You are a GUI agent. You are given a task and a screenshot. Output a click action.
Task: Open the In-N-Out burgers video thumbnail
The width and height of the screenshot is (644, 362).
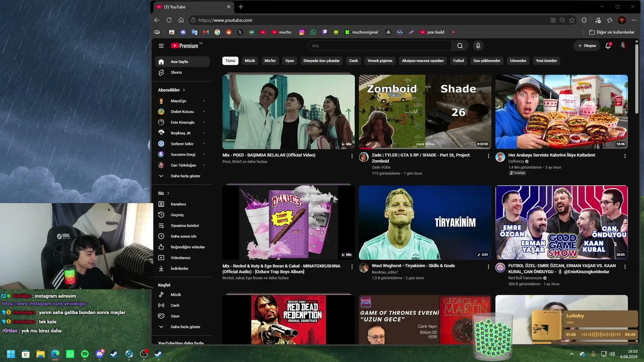(561, 112)
